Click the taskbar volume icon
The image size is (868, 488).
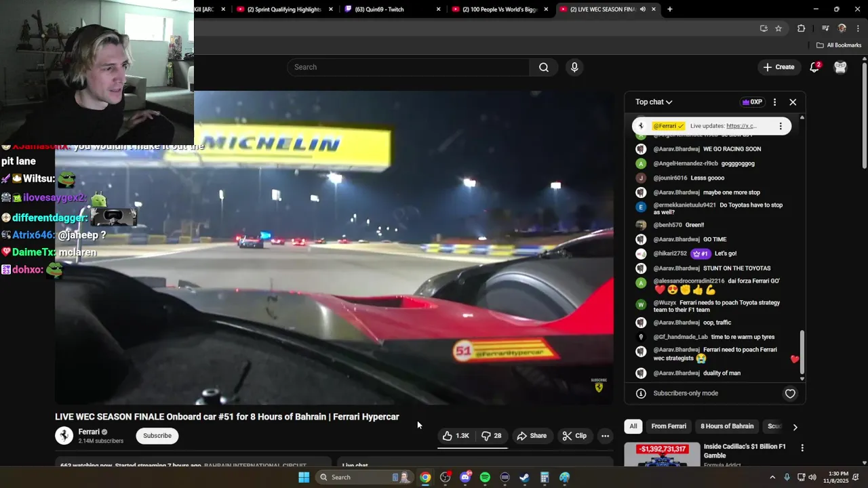coord(813,477)
